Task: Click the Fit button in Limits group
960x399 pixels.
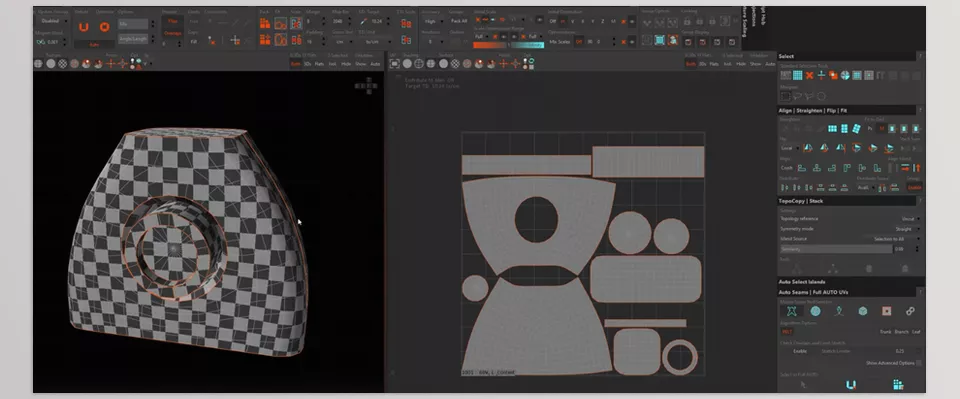Action: 193,41
